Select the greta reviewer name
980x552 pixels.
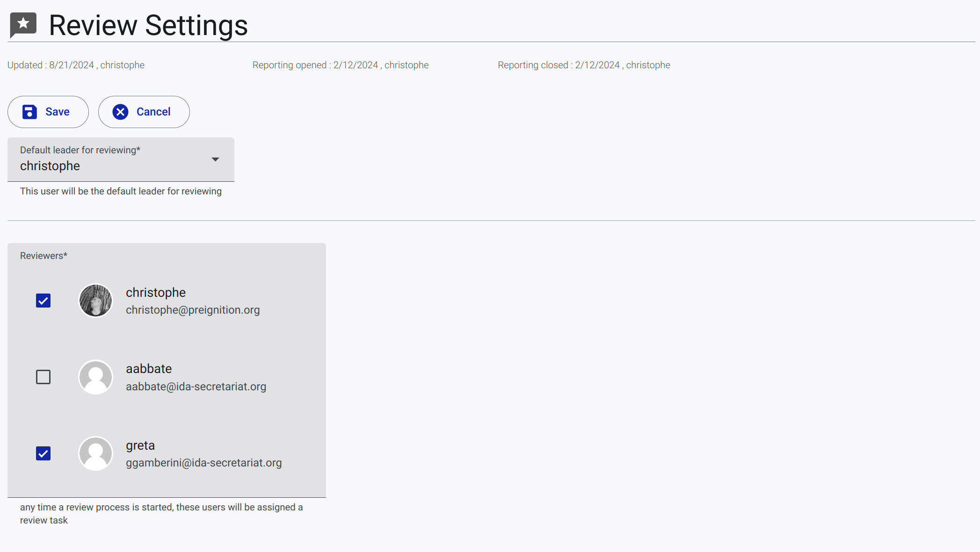pos(140,445)
